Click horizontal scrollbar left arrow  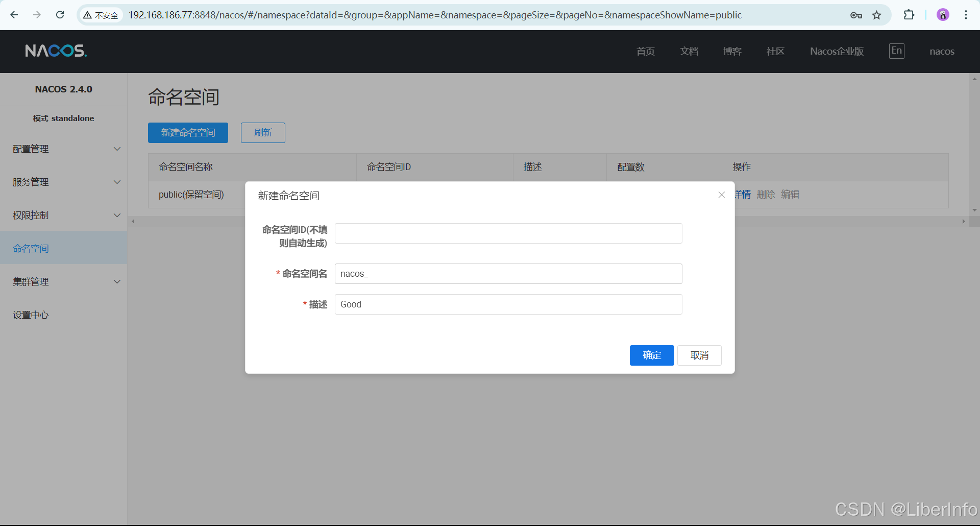pos(133,222)
